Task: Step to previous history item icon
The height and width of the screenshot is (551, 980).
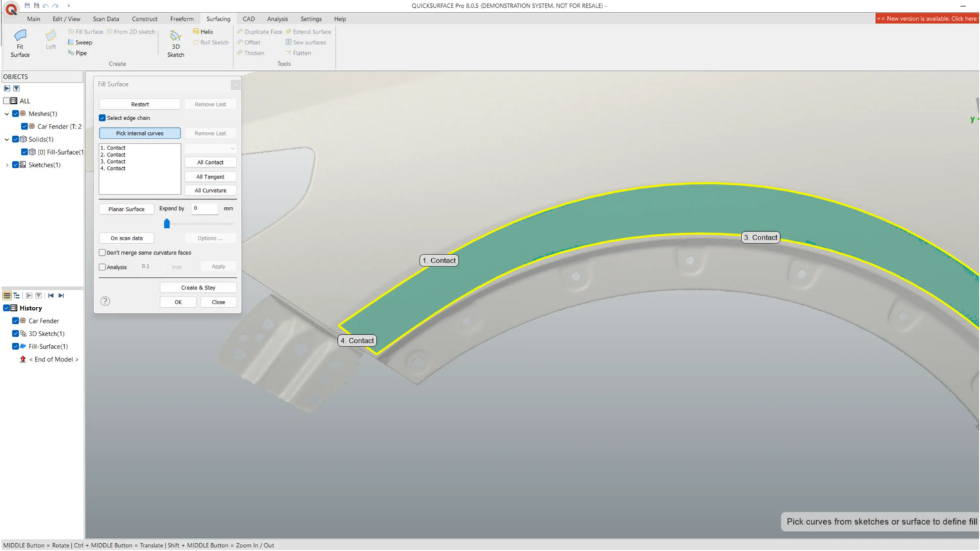Action: (x=51, y=296)
